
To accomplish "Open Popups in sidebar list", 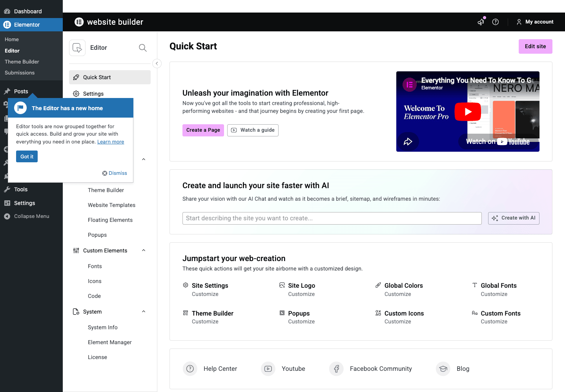I will click(x=97, y=235).
